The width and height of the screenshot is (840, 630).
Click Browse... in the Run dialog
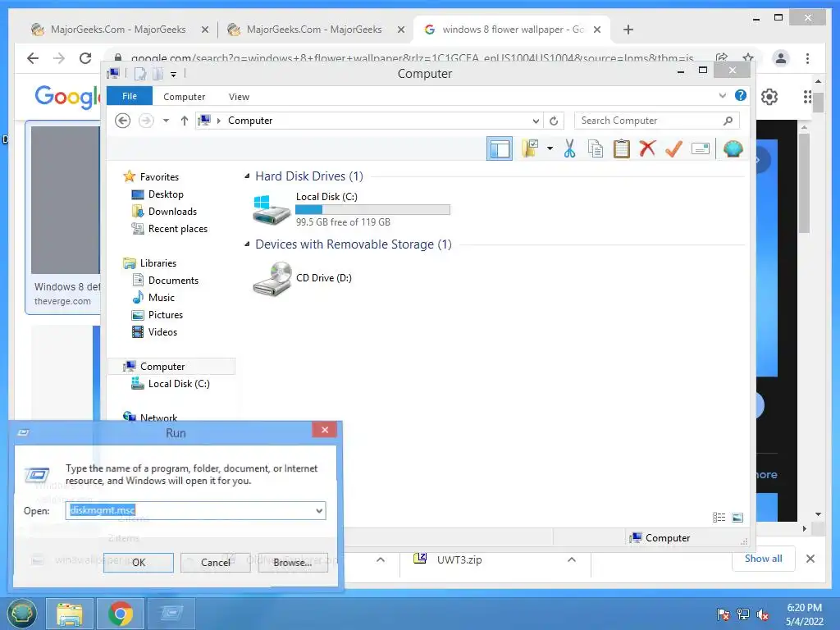[293, 563]
